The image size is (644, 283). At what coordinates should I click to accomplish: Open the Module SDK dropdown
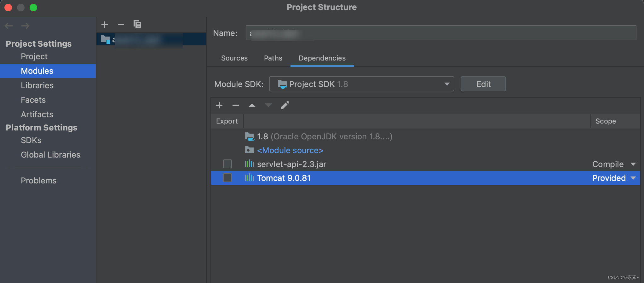[x=361, y=84]
